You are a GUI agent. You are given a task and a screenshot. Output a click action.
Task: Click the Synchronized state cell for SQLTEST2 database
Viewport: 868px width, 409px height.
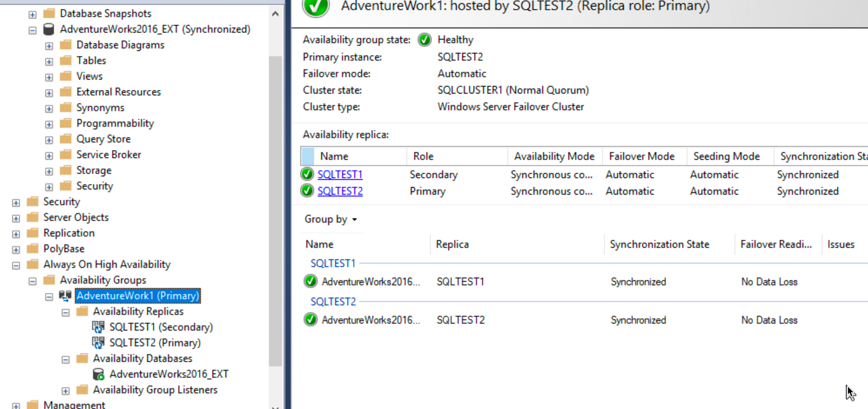(x=639, y=320)
